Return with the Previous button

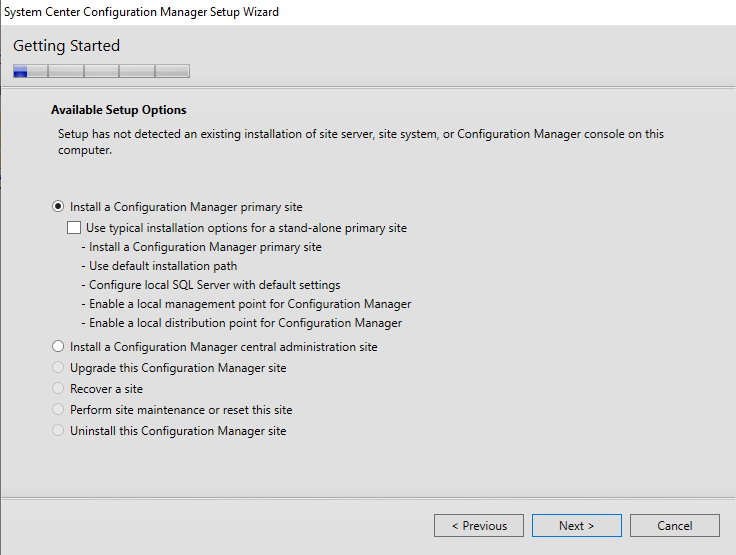(x=479, y=525)
